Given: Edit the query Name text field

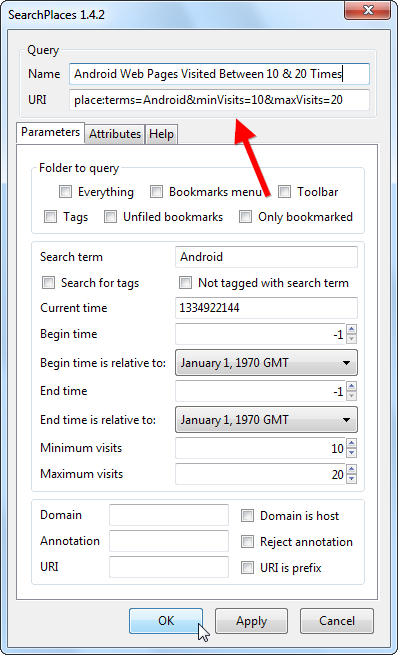Looking at the screenshot, I should point(219,74).
